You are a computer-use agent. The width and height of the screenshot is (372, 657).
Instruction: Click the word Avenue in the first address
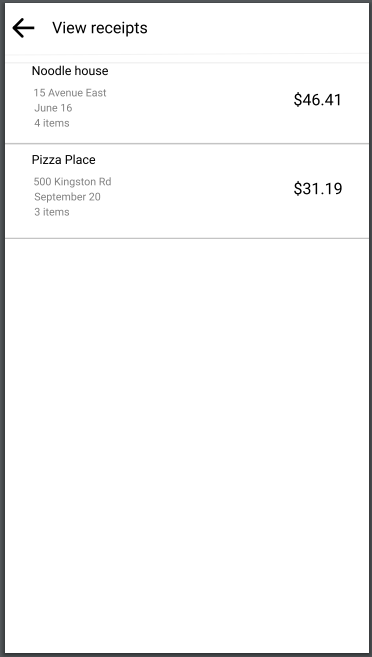click(64, 93)
